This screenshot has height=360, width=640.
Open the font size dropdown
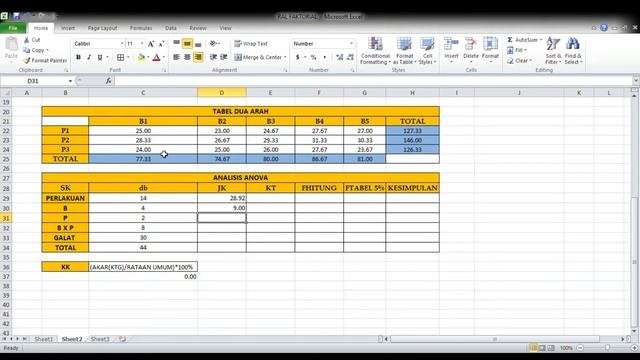pos(142,44)
